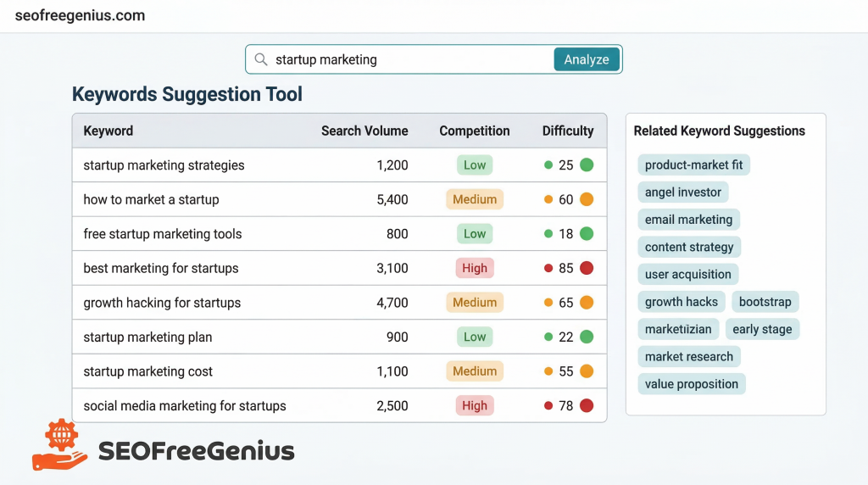868x485 pixels.
Task: Click search volume value 800
Action: pos(398,234)
